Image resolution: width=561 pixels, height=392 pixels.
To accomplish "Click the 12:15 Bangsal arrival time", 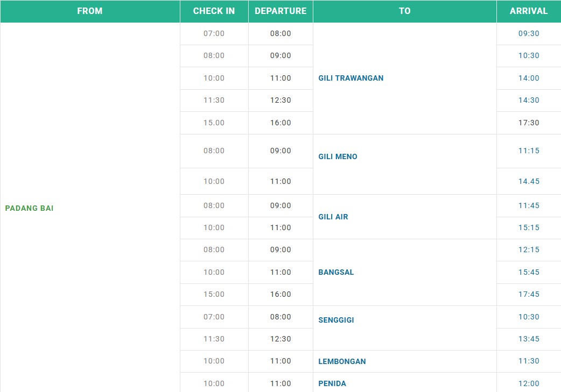I will (x=528, y=250).
